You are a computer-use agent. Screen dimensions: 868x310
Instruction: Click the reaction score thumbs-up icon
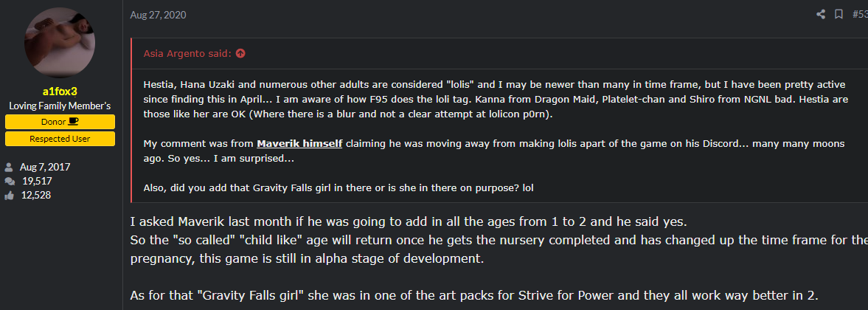click(10, 195)
